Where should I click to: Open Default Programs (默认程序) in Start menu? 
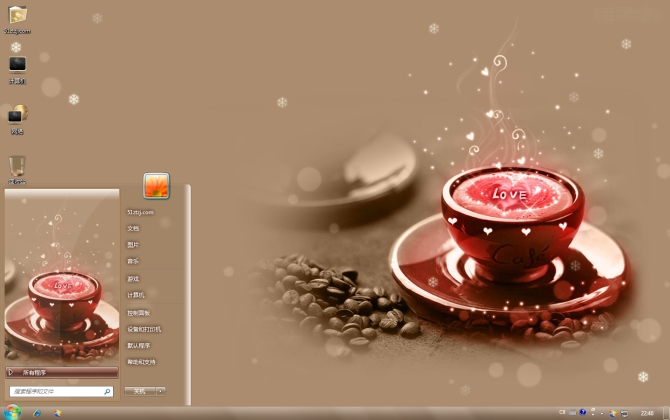point(138,345)
